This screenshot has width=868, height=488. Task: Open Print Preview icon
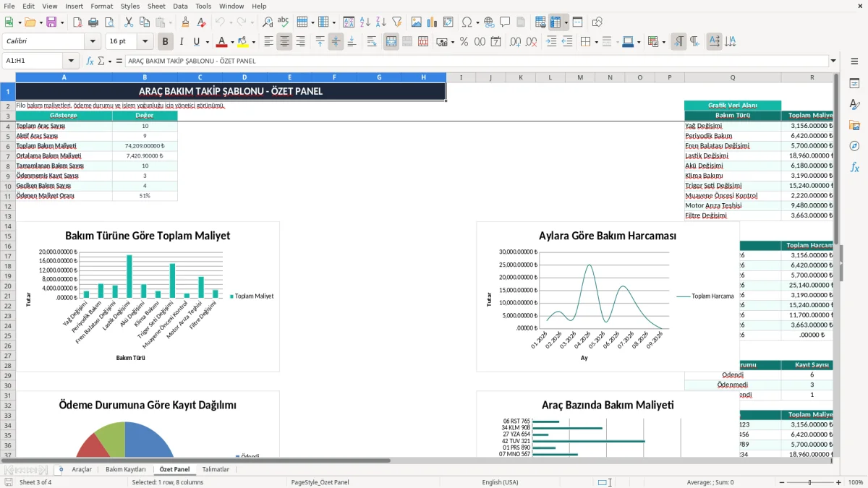[109, 22]
